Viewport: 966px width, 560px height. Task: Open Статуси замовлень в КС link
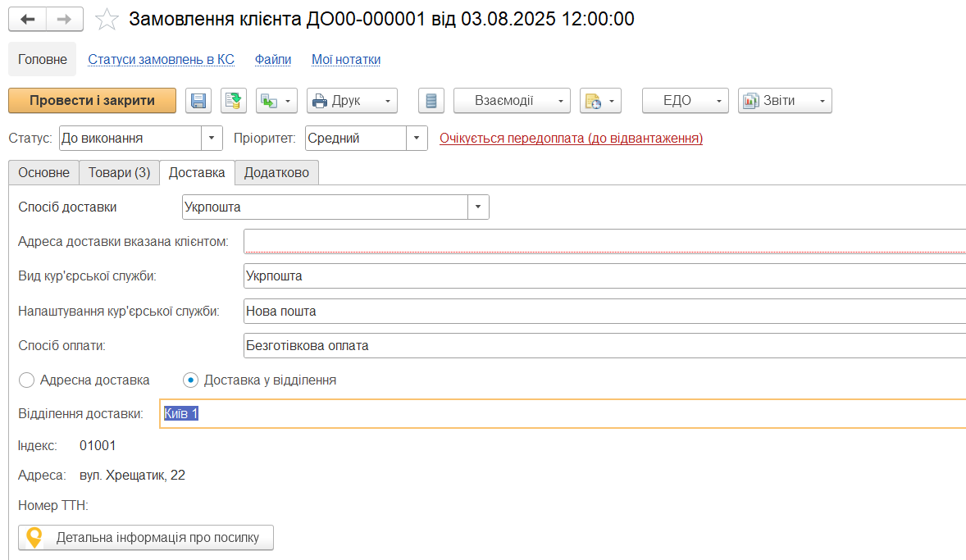pos(161,59)
